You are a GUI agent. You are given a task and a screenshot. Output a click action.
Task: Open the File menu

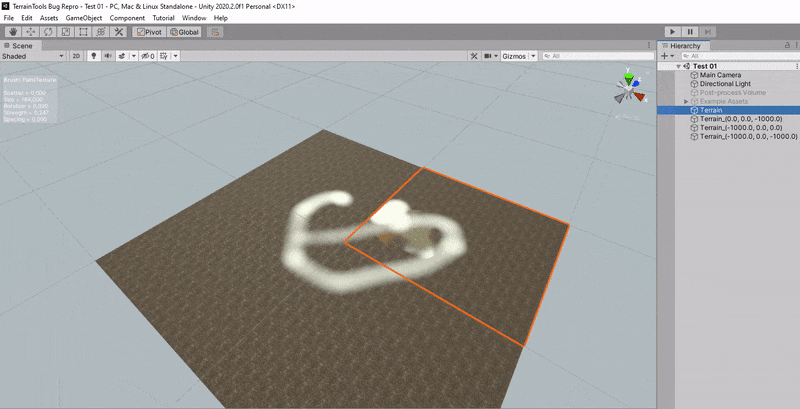click(x=9, y=18)
